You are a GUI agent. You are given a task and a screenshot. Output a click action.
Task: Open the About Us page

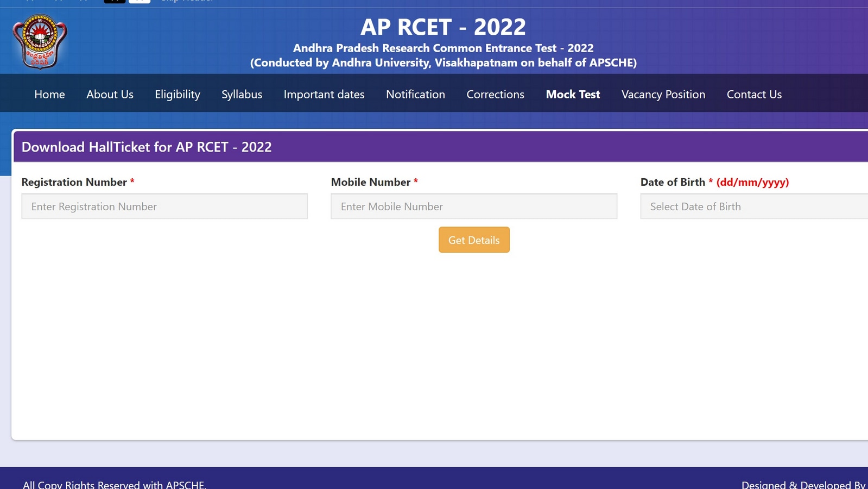tap(110, 94)
